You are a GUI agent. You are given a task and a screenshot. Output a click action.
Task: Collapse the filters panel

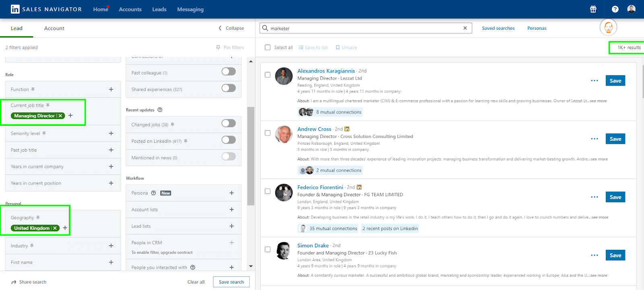tap(231, 28)
